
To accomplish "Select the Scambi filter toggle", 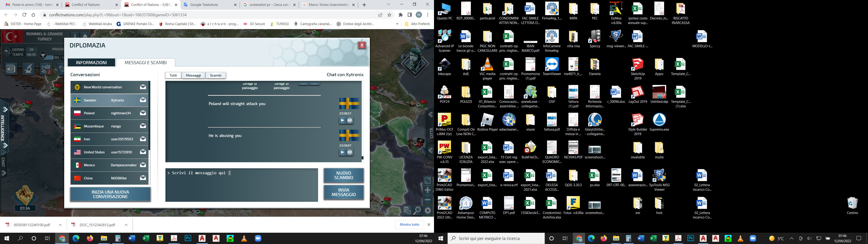I will (x=216, y=75).
